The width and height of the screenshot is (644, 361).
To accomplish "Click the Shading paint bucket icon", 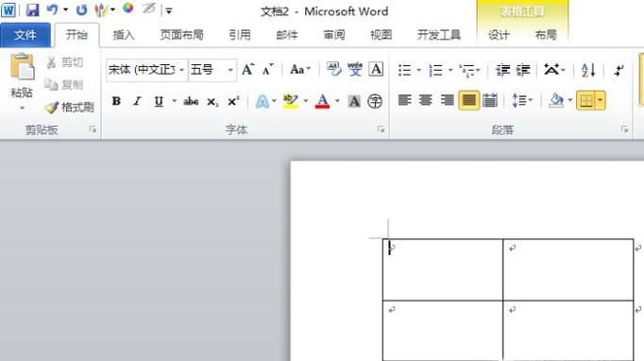I will (x=556, y=100).
